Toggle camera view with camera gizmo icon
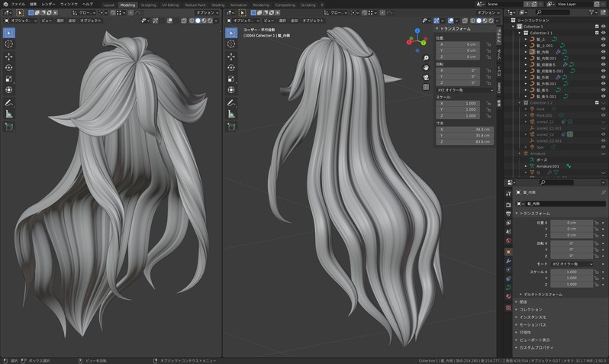 [427, 77]
